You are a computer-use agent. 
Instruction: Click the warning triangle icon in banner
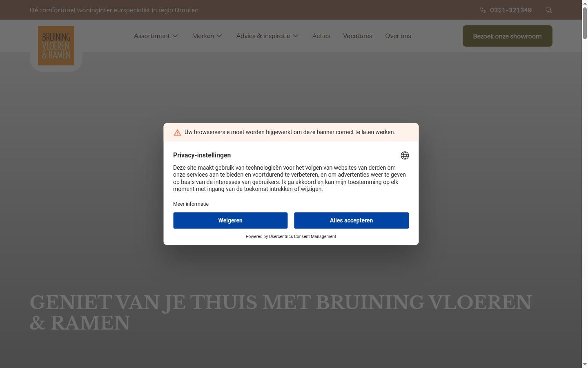click(x=177, y=132)
